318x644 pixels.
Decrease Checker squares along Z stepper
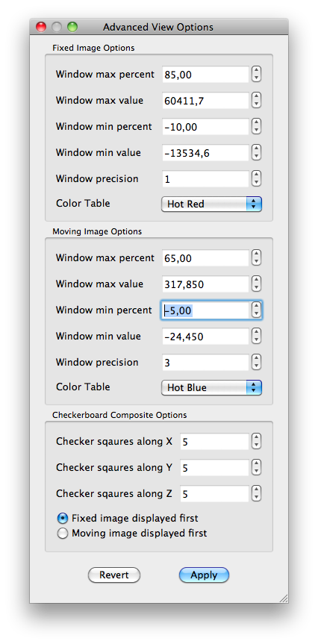[256, 498]
